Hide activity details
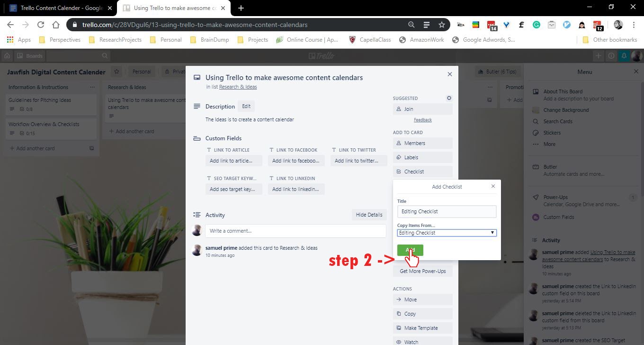The image size is (644, 345). click(369, 215)
